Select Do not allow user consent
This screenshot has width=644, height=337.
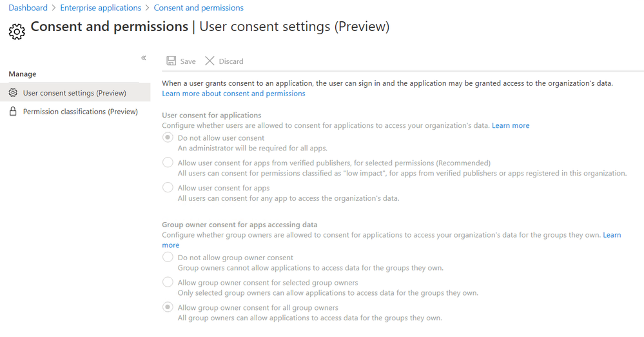click(168, 138)
